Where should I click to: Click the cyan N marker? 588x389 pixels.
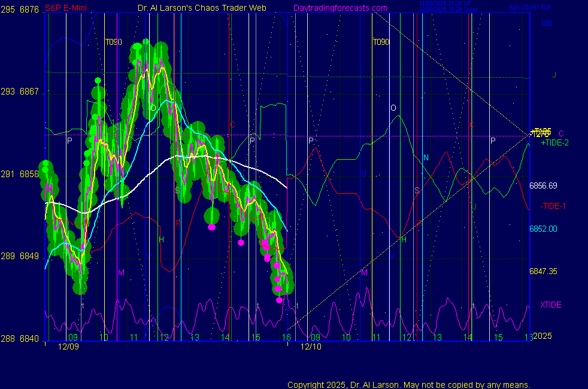coord(426,157)
